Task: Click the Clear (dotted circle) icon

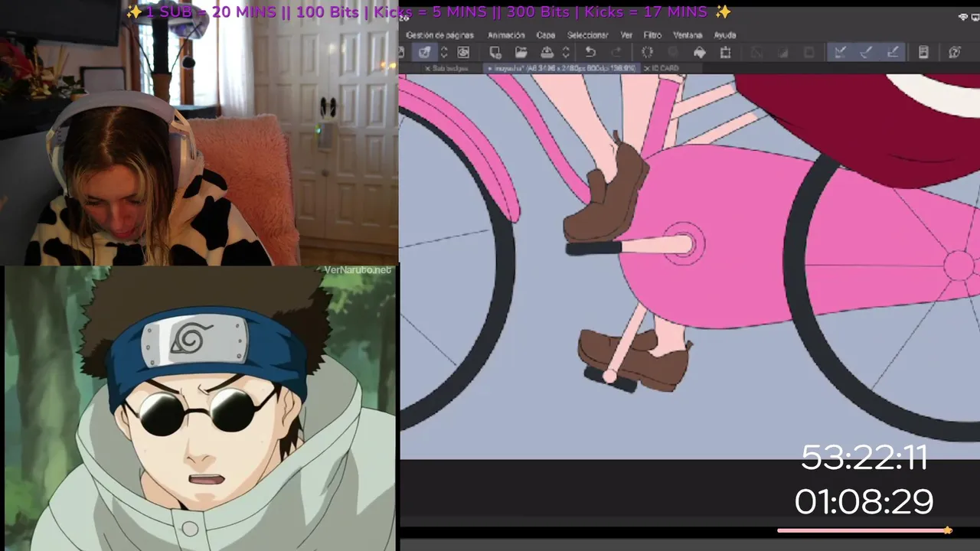Action: pos(647,52)
